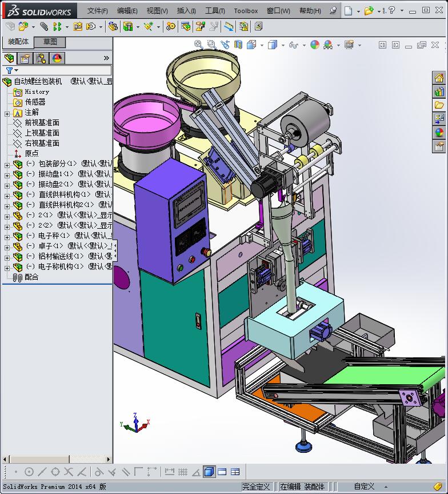Open the Smart Fasteners tool

[x=78, y=26]
